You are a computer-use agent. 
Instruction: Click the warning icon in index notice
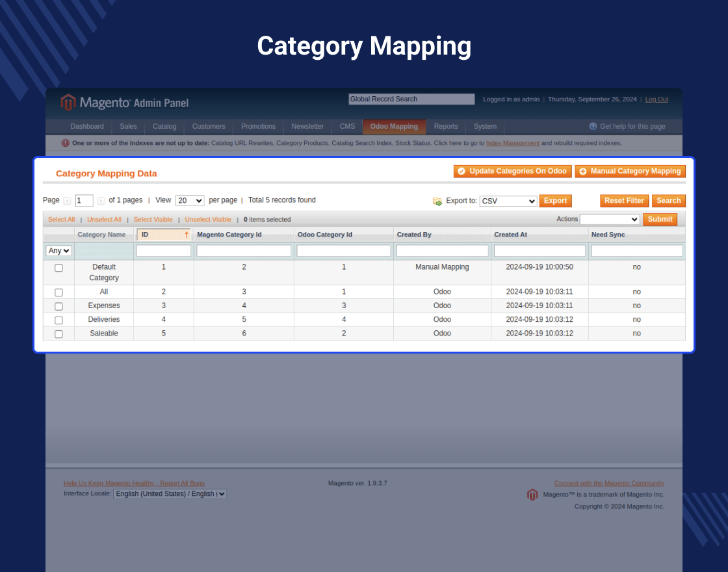[66, 143]
